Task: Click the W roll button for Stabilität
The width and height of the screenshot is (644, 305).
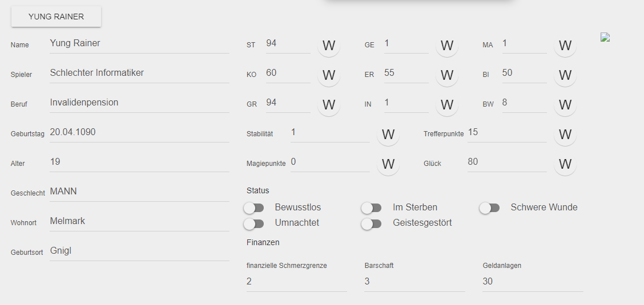Action: [388, 135]
